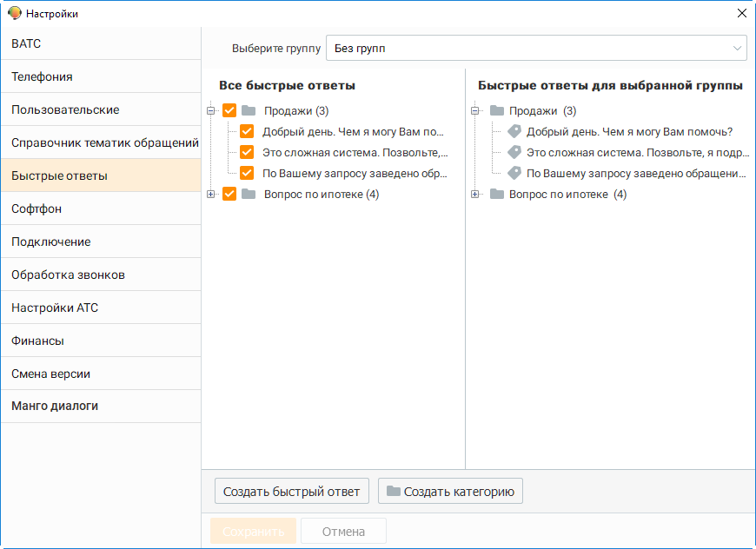This screenshot has width=756, height=549.
Task: Select the Обработка звонков section
Action: pos(101,274)
